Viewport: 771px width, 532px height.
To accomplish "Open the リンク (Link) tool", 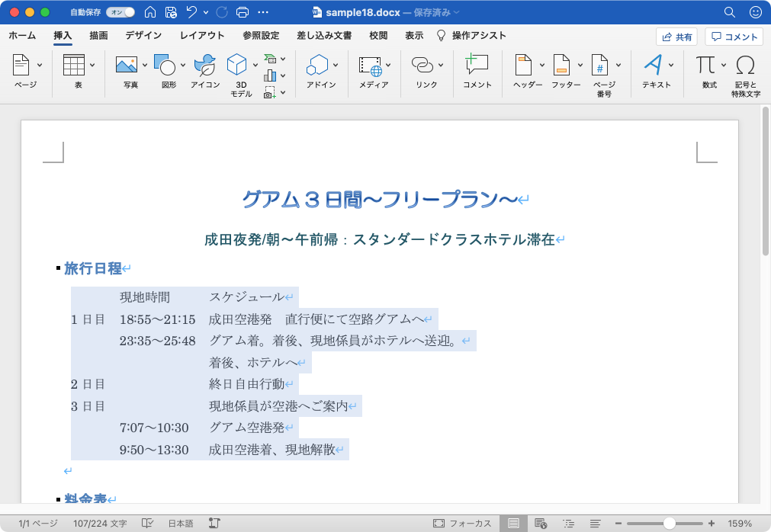I will pyautogui.click(x=422, y=66).
